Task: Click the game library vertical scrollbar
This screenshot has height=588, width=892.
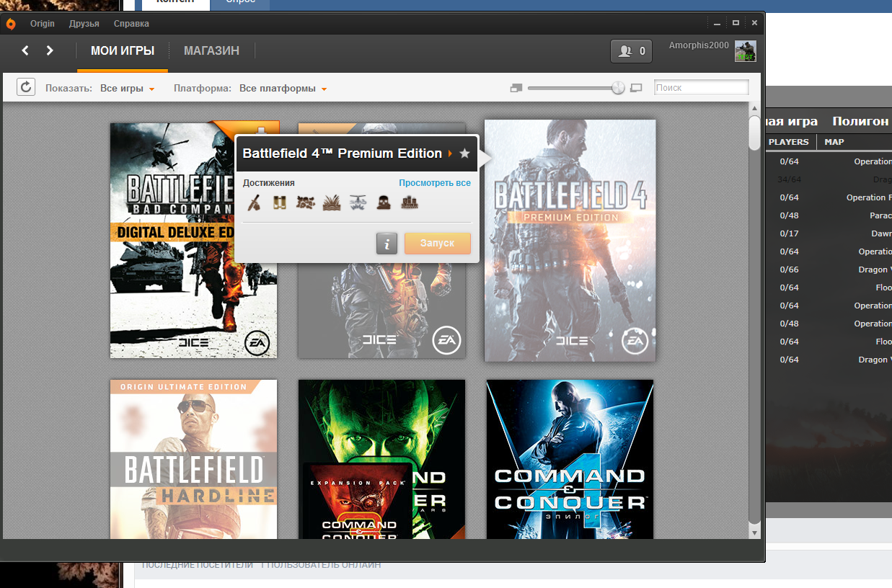Action: click(x=754, y=133)
